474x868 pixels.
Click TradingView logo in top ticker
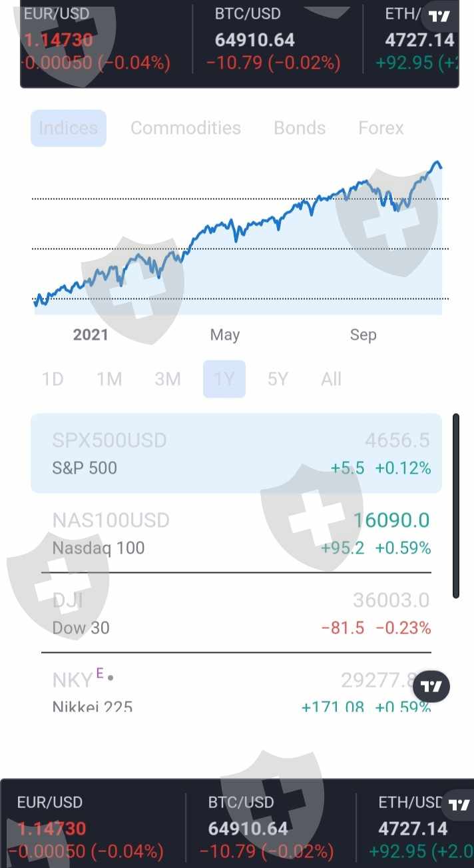pyautogui.click(x=439, y=17)
